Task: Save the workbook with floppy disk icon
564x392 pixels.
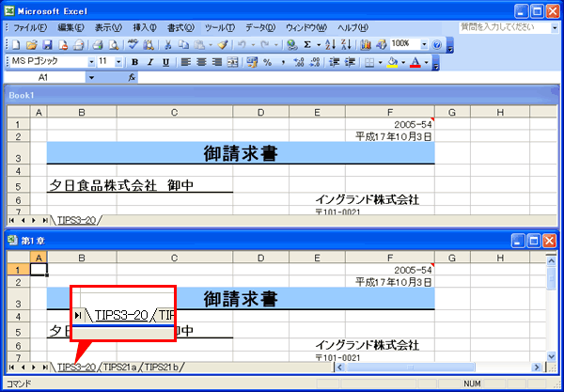Action: pyautogui.click(x=48, y=44)
